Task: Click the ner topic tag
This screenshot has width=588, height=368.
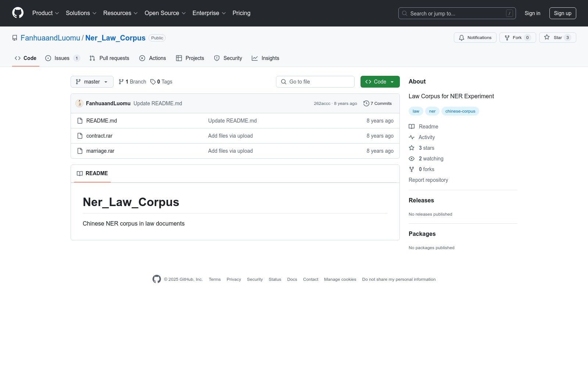Action: [x=432, y=111]
